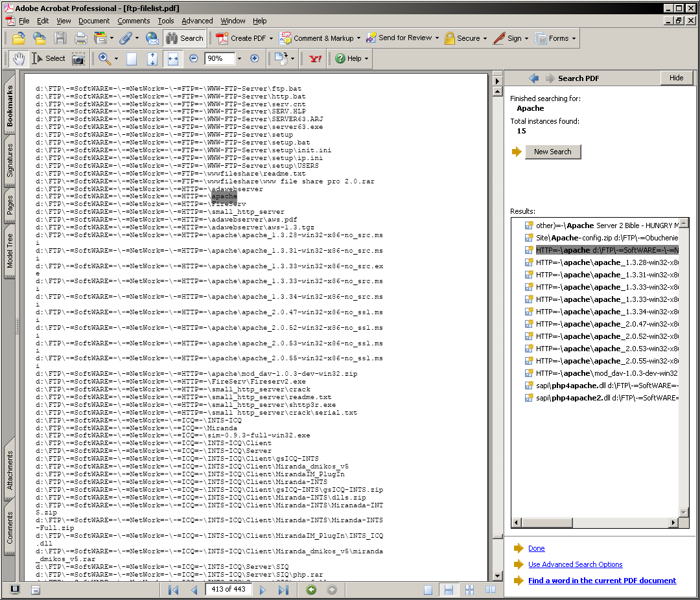Expand the Zoom In tool dropdown arrow
The image size is (700, 600).
pyautogui.click(x=116, y=58)
